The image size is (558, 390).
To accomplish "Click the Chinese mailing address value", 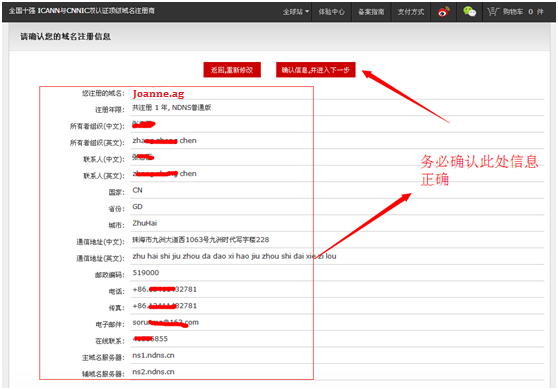I will (201, 239).
